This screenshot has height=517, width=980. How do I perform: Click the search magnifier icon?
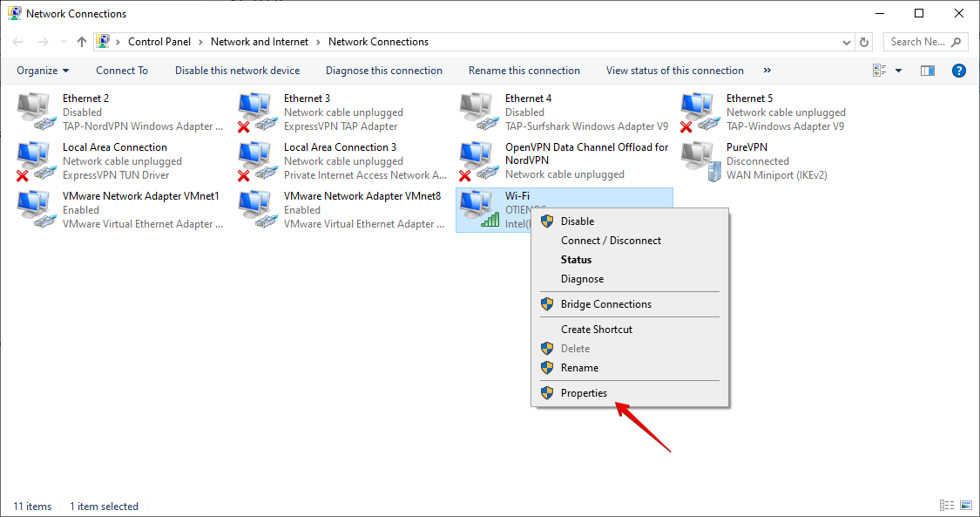pos(956,42)
